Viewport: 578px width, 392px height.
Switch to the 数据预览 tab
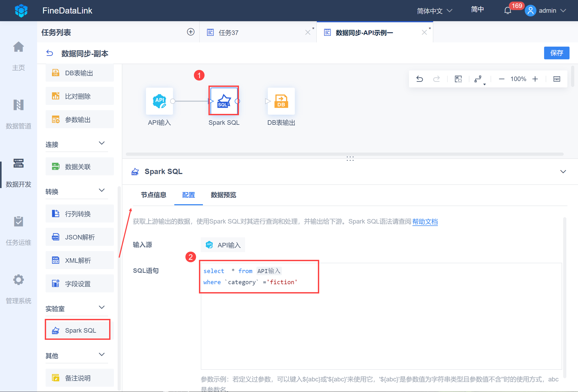(223, 195)
